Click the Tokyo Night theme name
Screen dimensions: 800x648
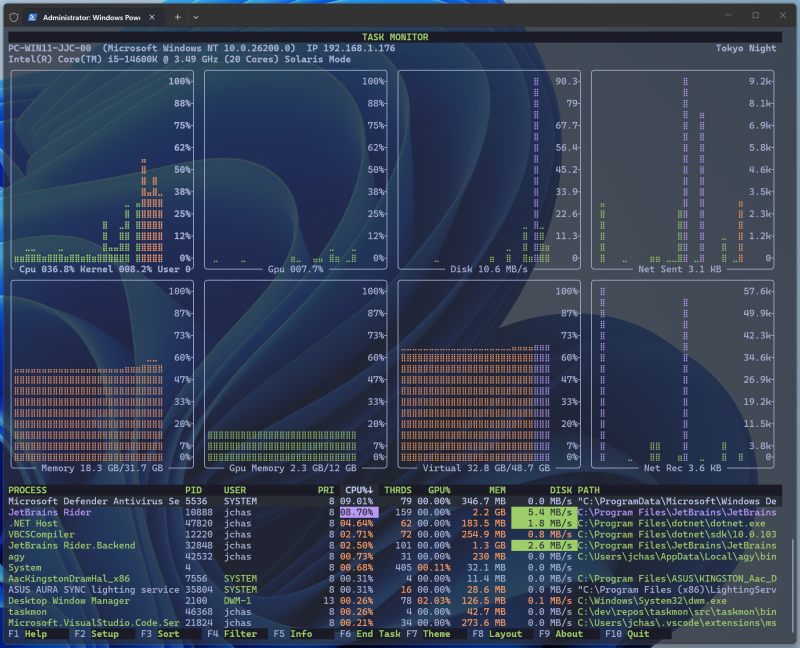746,48
